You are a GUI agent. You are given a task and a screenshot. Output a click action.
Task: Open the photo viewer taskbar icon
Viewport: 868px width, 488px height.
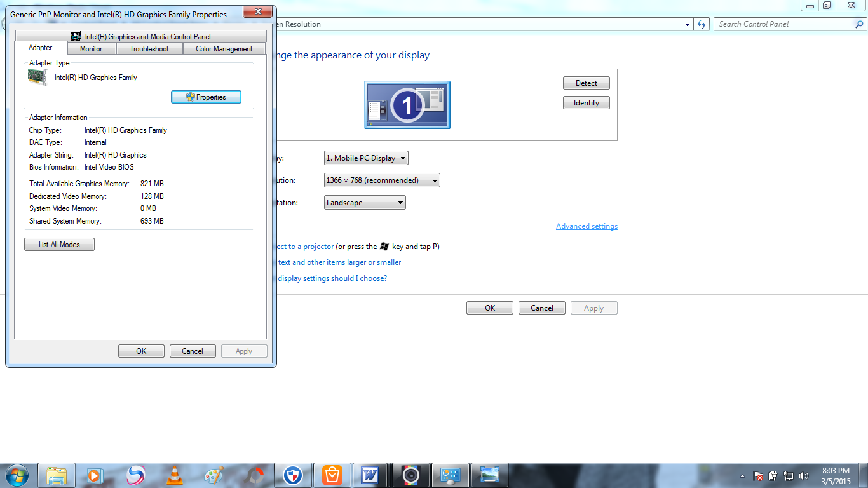tap(490, 475)
